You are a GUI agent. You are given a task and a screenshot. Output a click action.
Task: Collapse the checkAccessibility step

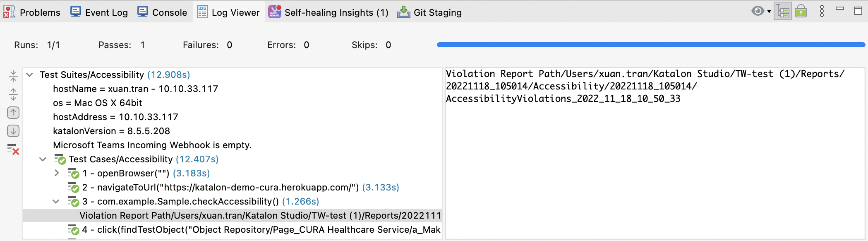tap(56, 202)
